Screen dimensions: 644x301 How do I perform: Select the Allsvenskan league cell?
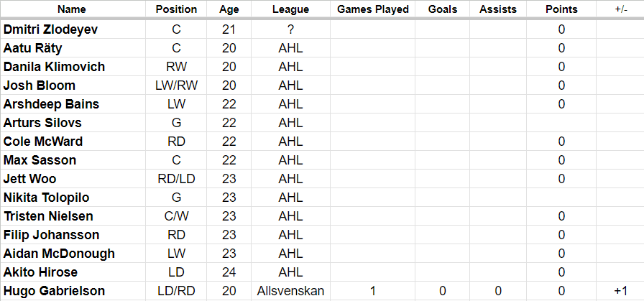291,291
